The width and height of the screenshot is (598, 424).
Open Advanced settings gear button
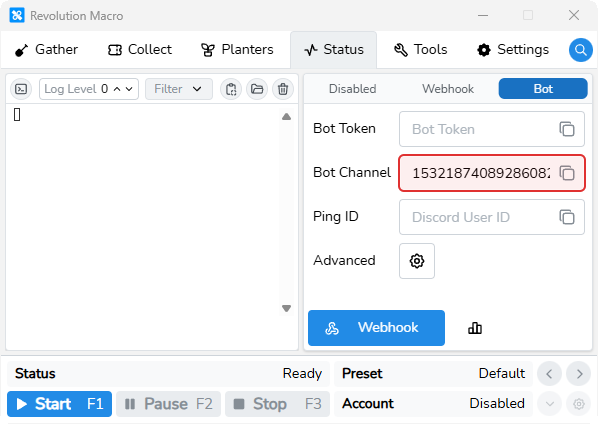click(417, 261)
